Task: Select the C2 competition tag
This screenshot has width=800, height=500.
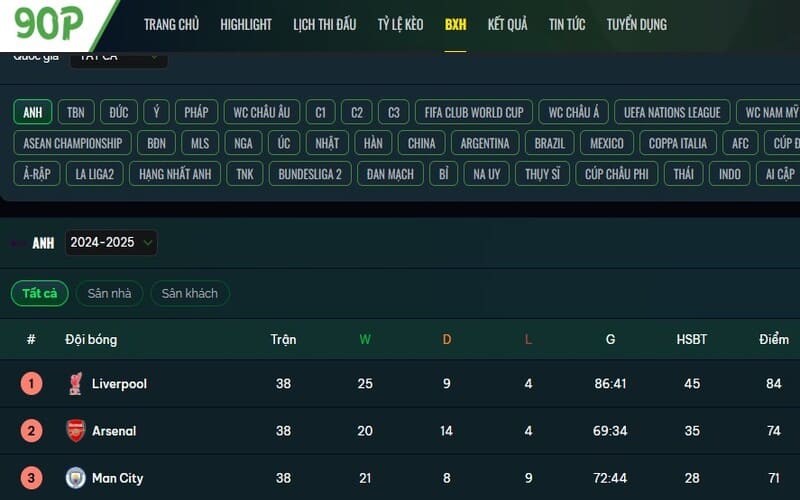Action: coord(357,112)
